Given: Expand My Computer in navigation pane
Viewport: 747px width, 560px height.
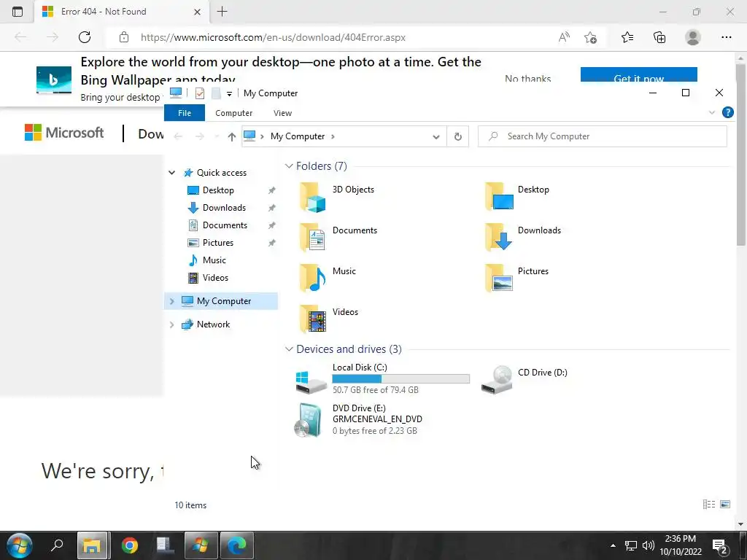Looking at the screenshot, I should pyautogui.click(x=172, y=301).
